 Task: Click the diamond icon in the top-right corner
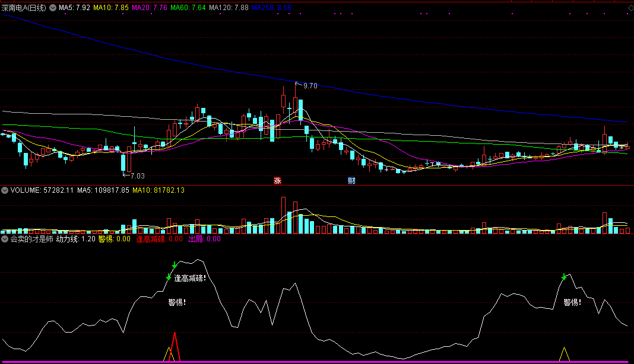click(630, 8)
